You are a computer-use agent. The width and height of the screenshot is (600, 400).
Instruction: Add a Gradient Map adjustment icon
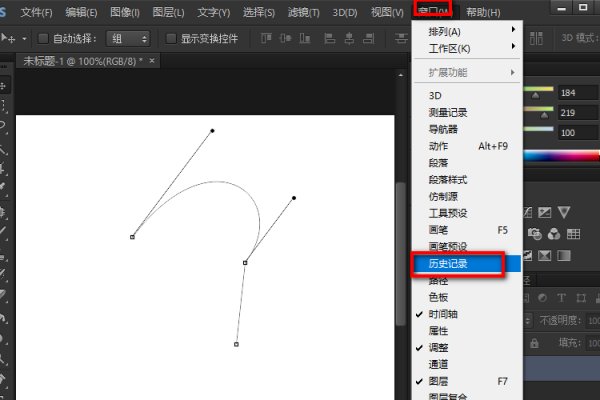(x=564, y=255)
